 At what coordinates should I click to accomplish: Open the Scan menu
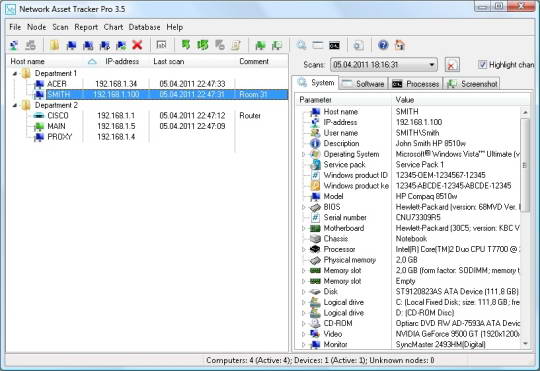point(60,27)
